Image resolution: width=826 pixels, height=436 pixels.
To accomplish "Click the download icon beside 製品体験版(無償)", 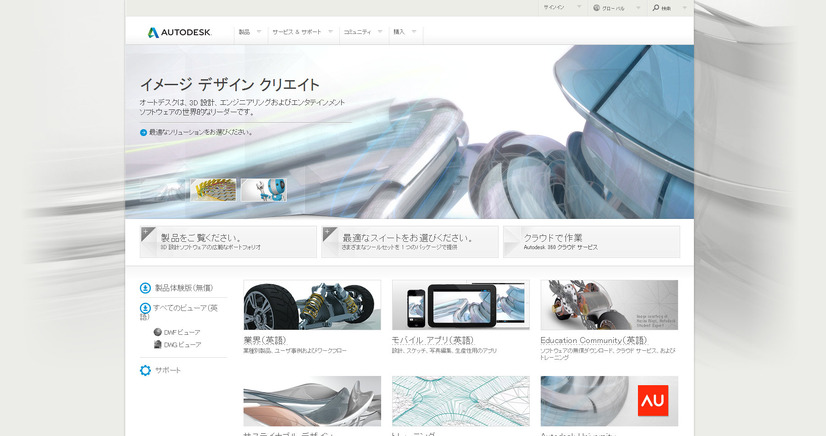I will [145, 288].
